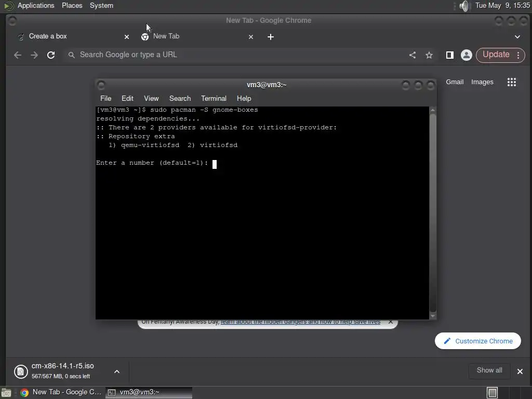Click the date and time clock

pos(502,5)
